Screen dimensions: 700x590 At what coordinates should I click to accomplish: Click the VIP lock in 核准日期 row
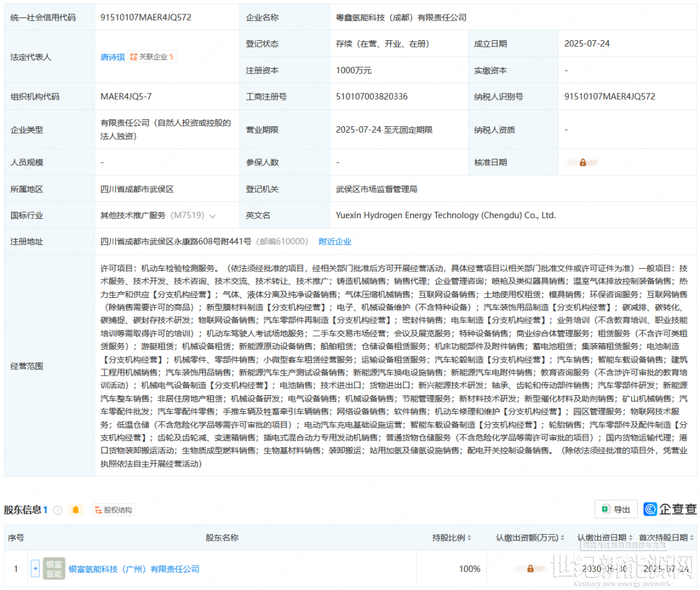tap(583, 163)
